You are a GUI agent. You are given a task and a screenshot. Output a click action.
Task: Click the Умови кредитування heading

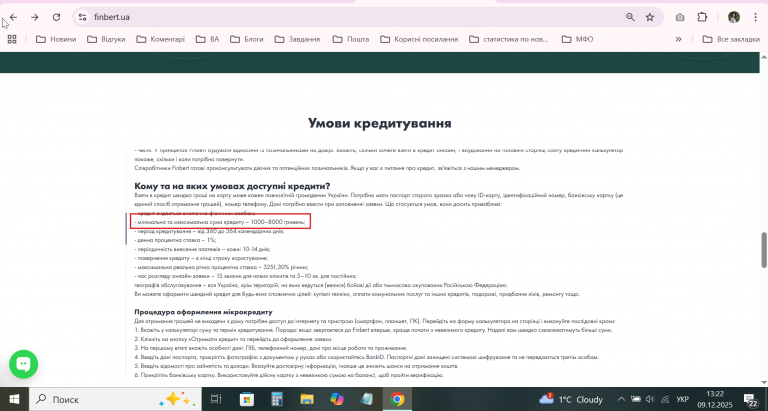(x=380, y=123)
